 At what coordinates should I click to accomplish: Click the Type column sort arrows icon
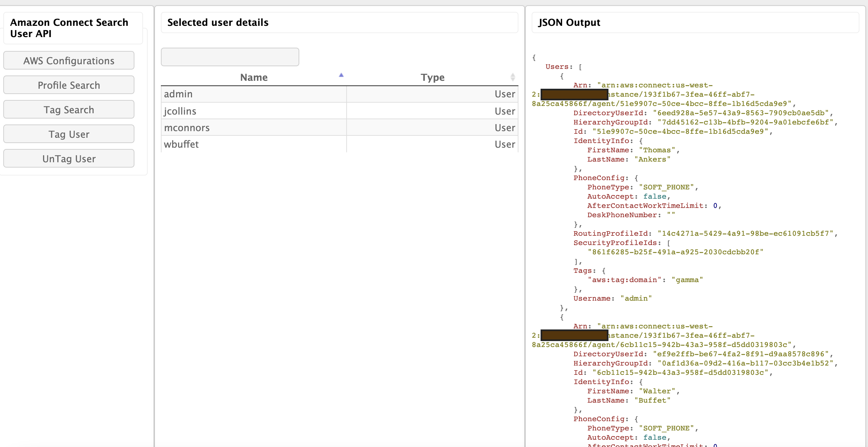(512, 77)
